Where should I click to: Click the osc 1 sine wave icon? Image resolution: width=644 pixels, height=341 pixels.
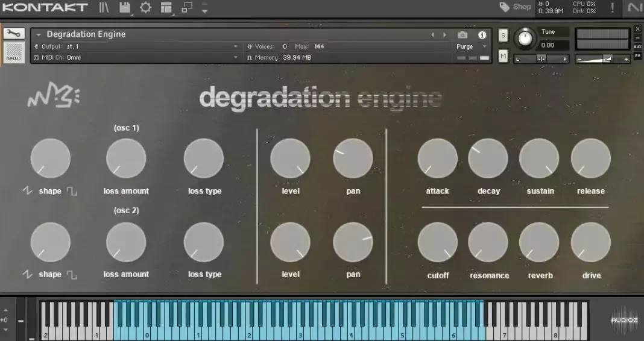point(27,191)
